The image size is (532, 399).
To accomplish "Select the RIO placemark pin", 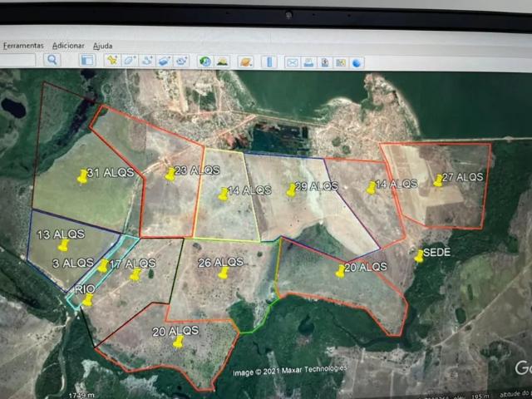I will pos(88,300).
